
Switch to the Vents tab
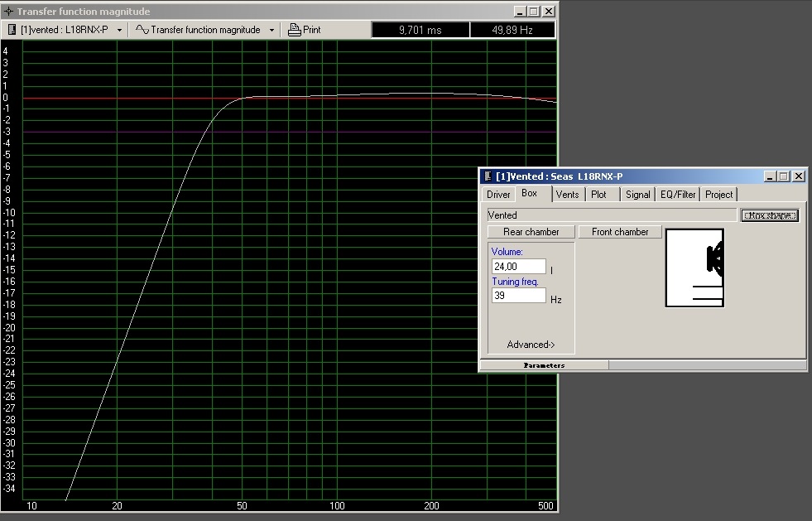[567, 195]
